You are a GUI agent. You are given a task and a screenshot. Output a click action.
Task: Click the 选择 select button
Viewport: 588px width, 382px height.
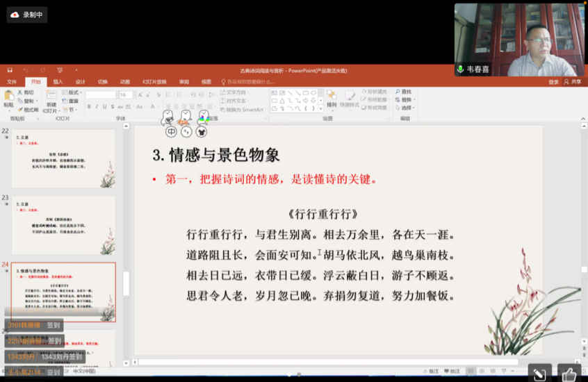click(405, 108)
